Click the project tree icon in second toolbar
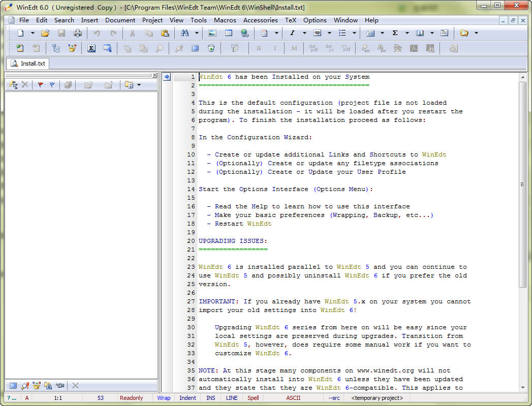The height and width of the screenshot is (406, 532). [56, 48]
